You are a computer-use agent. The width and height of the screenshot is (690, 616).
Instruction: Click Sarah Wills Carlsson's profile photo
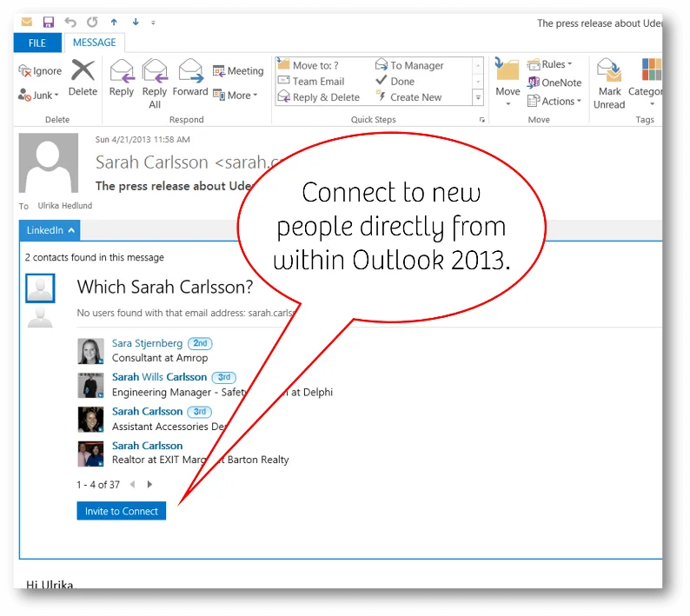click(90, 386)
